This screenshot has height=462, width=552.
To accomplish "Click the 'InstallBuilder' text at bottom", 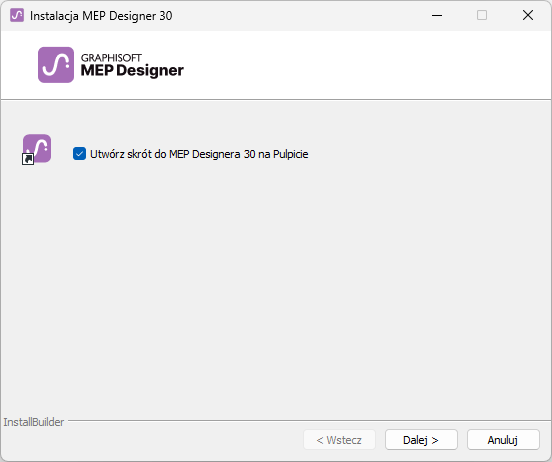I will (34, 422).
